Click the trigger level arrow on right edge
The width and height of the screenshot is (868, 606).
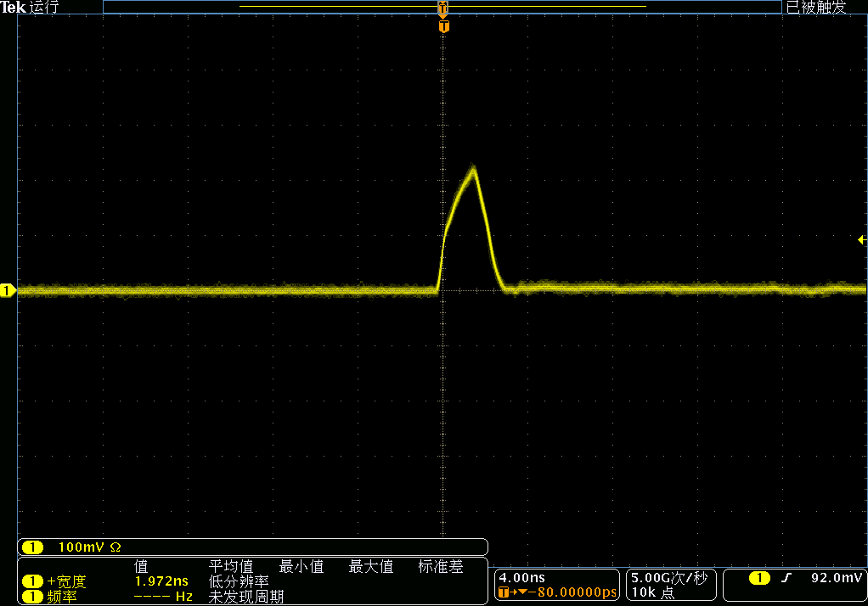point(862,241)
